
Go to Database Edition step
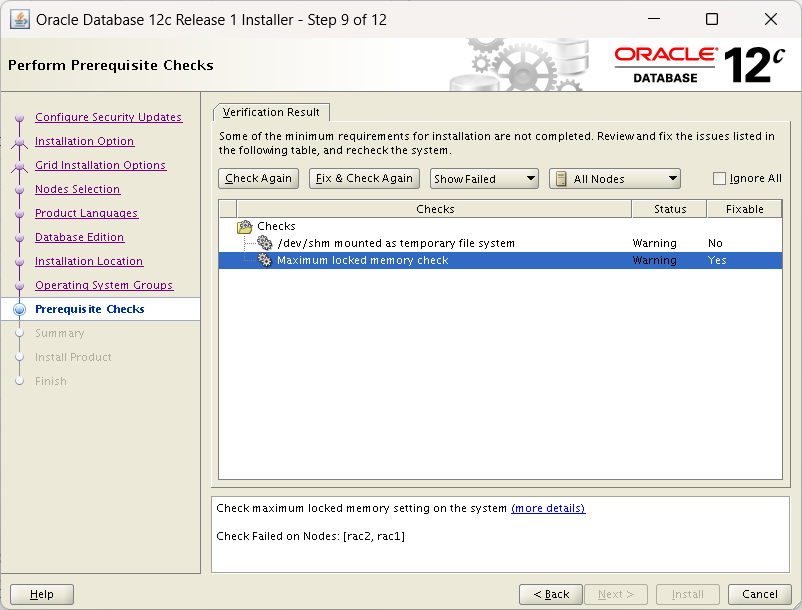tap(80, 237)
